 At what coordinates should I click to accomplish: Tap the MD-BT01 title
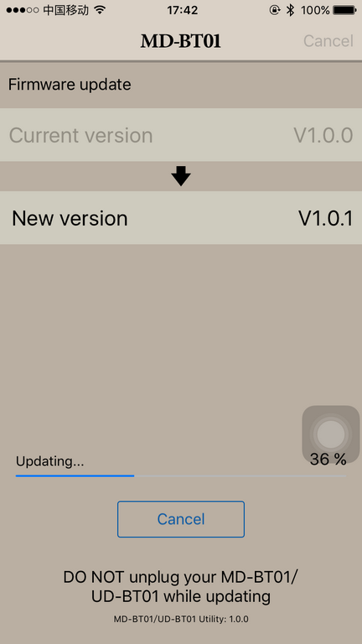[181, 41]
